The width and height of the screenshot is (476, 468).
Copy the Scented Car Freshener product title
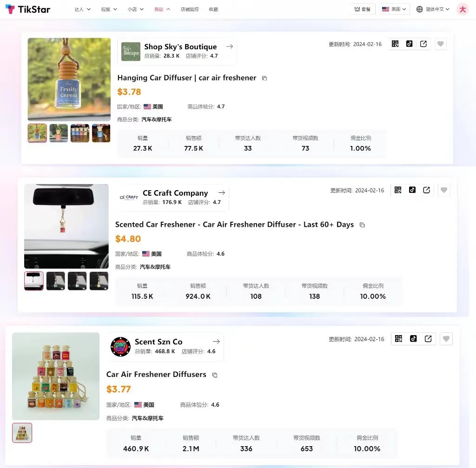(x=362, y=225)
